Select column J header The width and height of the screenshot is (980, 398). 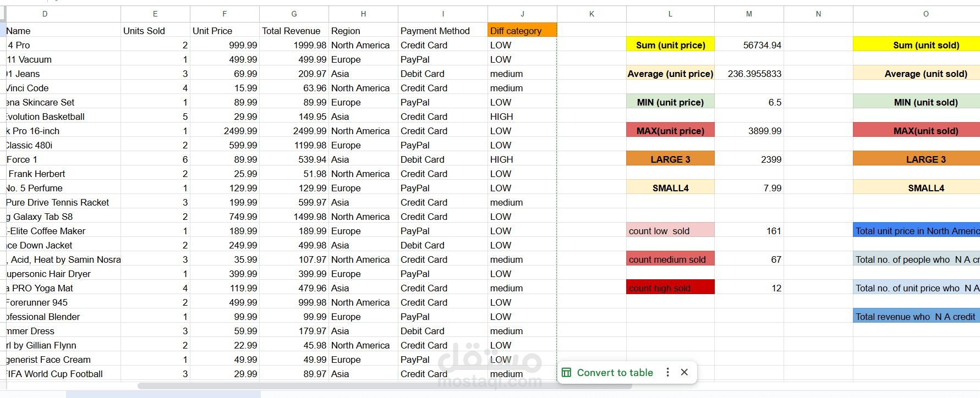coord(522,14)
